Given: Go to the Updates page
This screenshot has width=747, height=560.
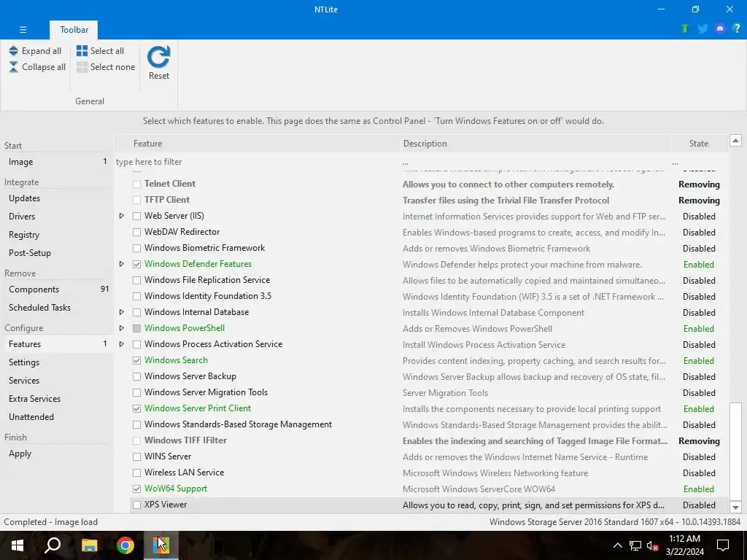Looking at the screenshot, I should pos(57,198).
